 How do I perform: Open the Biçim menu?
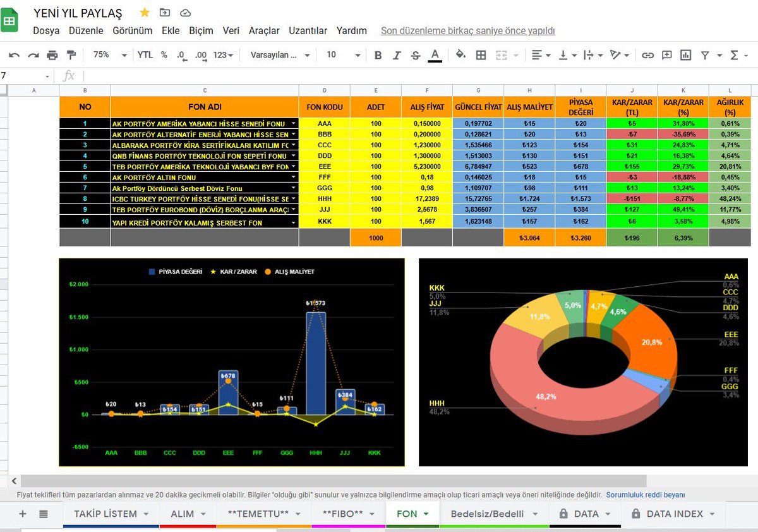tap(202, 30)
